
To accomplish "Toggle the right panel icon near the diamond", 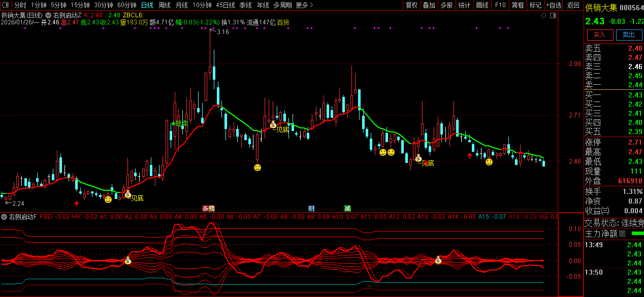I will 553,16.
